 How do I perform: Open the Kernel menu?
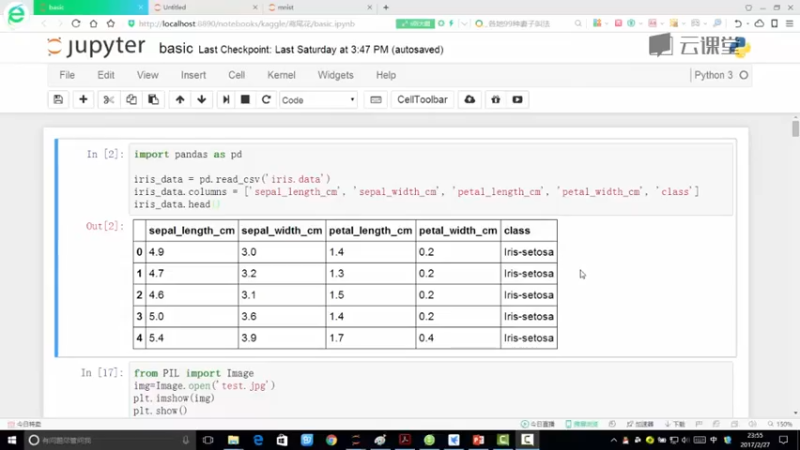[x=281, y=75]
